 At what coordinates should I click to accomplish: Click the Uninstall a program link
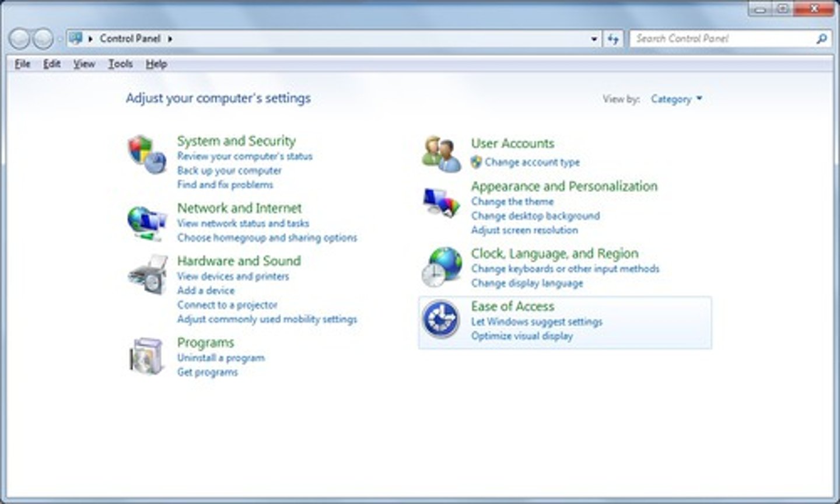tap(220, 358)
